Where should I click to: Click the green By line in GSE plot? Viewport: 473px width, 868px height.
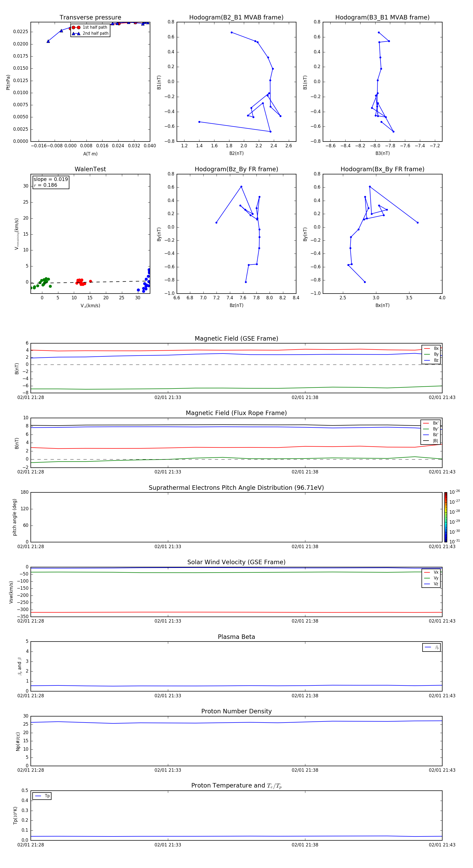(x=236, y=388)
